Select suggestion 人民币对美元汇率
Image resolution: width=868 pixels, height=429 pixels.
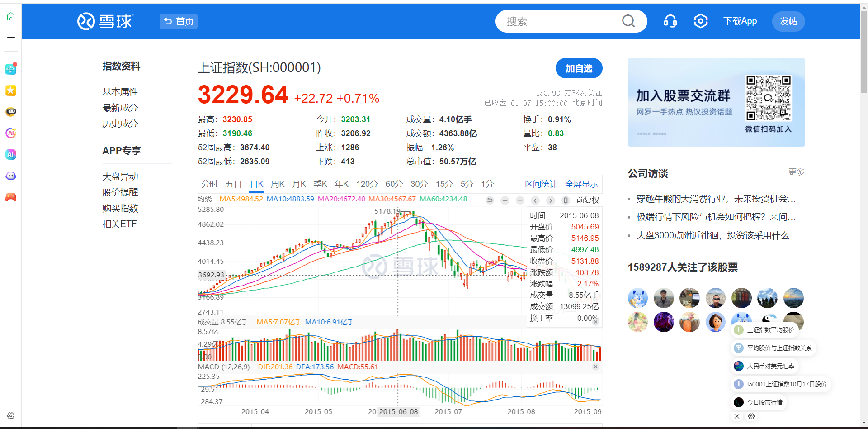coord(765,366)
